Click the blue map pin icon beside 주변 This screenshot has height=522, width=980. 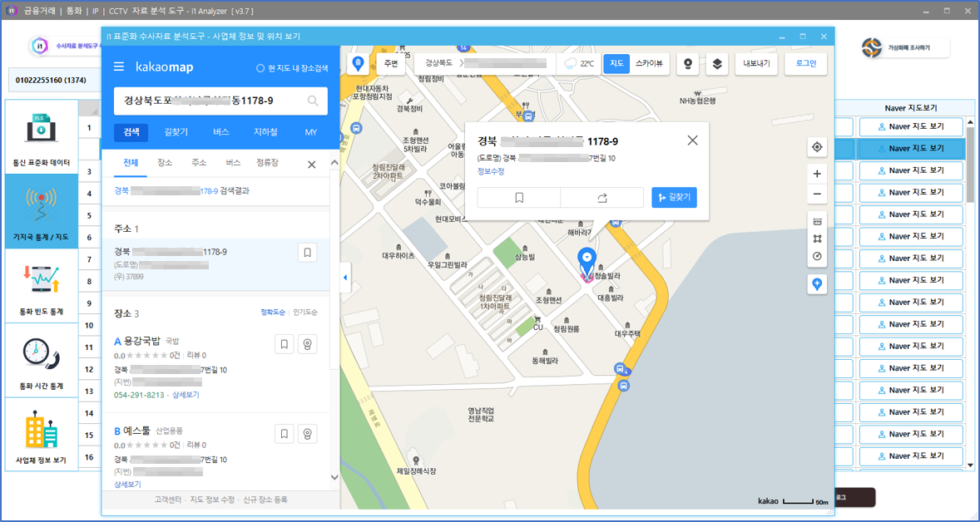358,63
